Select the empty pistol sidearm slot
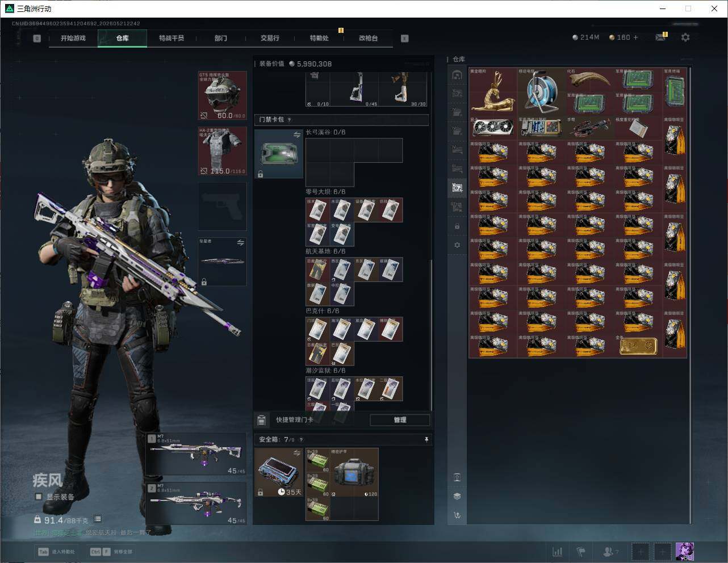This screenshot has width=728, height=563. (x=222, y=207)
